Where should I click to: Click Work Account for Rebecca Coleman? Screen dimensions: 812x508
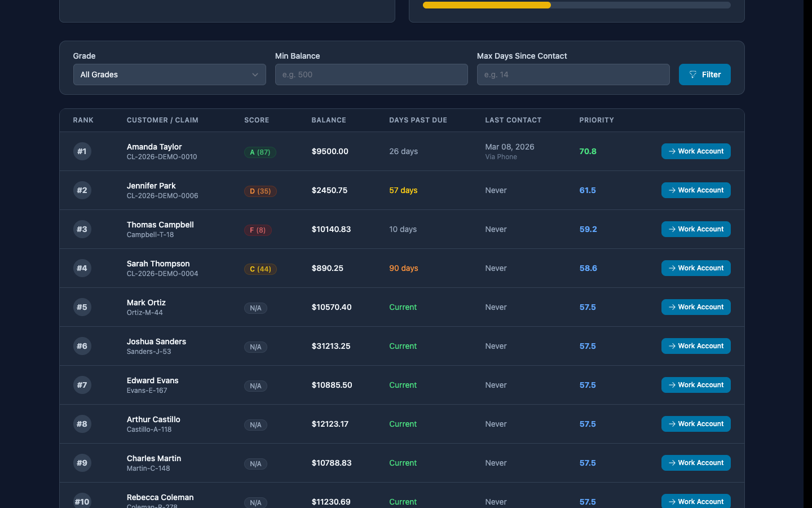coord(696,501)
